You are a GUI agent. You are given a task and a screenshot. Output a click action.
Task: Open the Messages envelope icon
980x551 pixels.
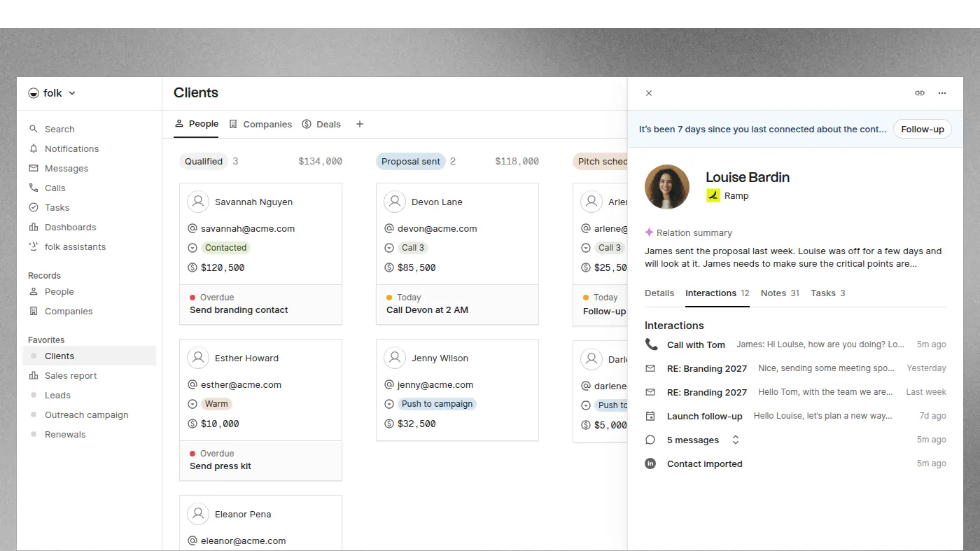[34, 168]
